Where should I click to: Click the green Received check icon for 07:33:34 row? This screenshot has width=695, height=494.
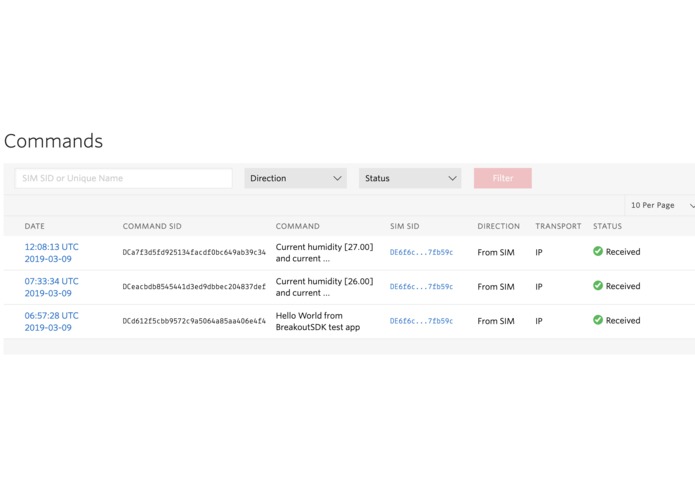click(x=598, y=286)
